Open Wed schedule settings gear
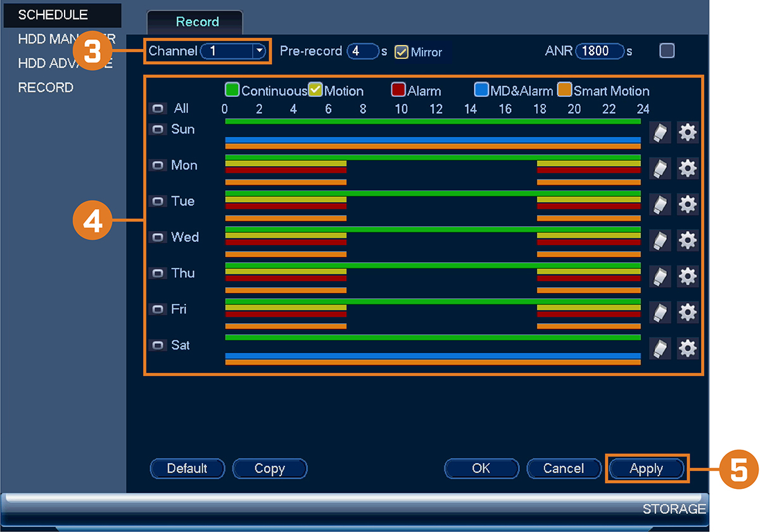The width and height of the screenshot is (760, 532). point(688,241)
